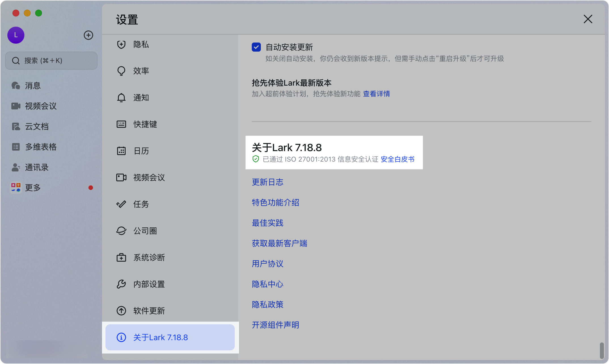Click the video meeting camera icon in settings
The width and height of the screenshot is (609, 364).
[121, 177]
